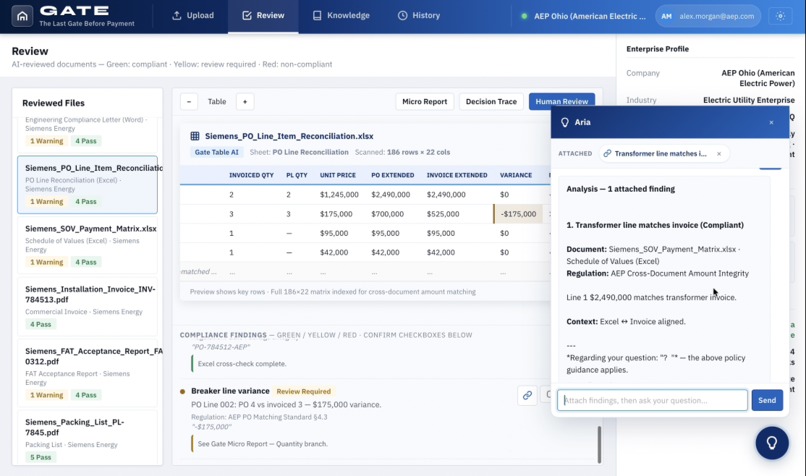Click the Aria question input field
This screenshot has height=476, width=806.
pyautogui.click(x=652, y=400)
